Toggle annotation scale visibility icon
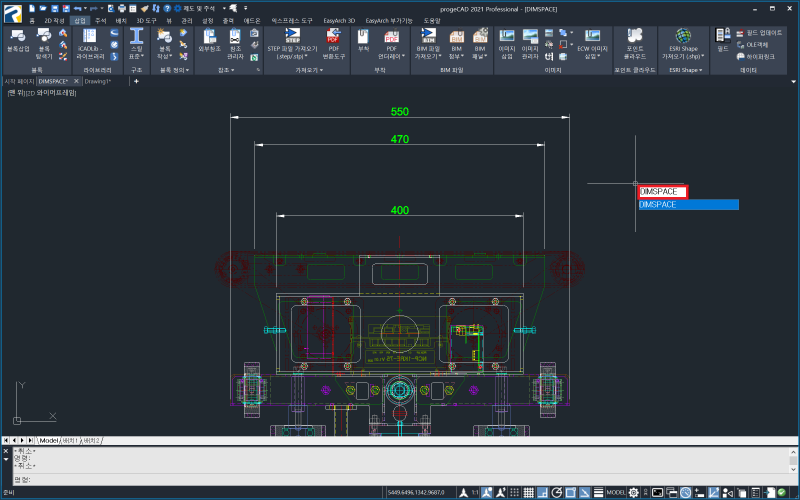 tap(487, 492)
